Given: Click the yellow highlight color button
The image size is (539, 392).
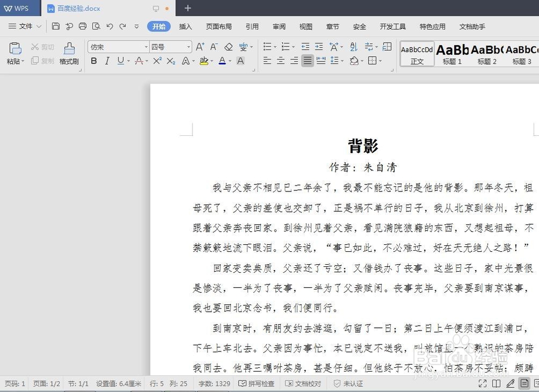Looking at the screenshot, I should [204, 61].
